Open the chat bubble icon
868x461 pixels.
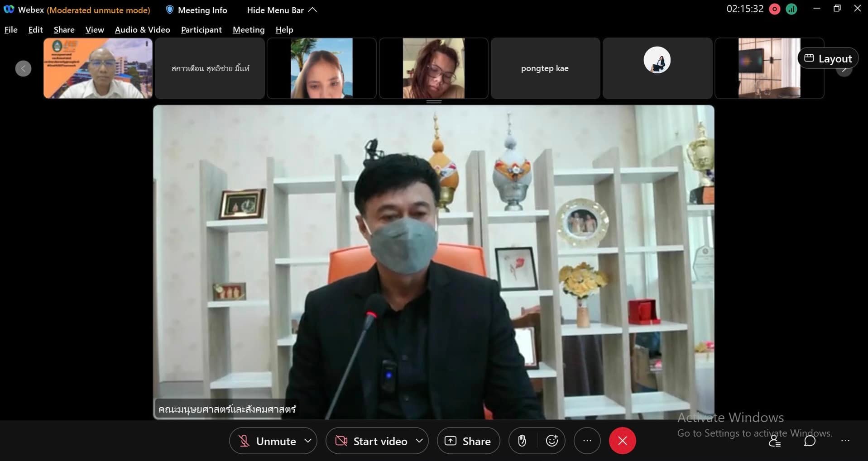(x=810, y=441)
